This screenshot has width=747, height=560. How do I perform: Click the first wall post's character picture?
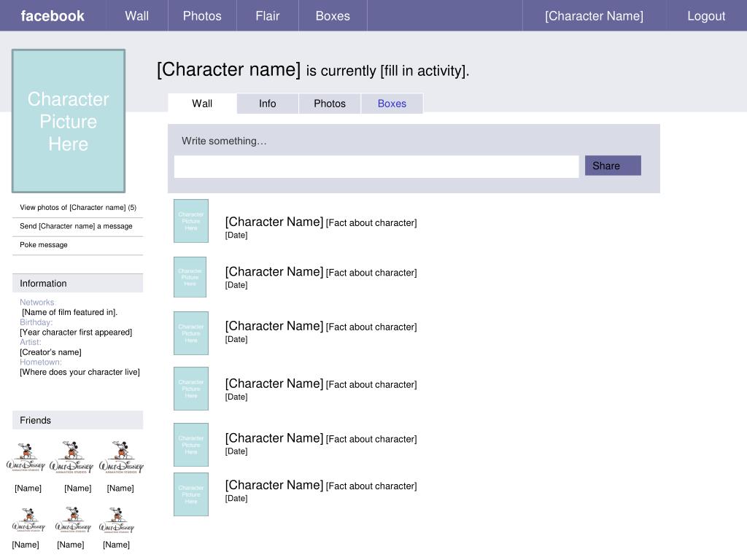tap(191, 221)
